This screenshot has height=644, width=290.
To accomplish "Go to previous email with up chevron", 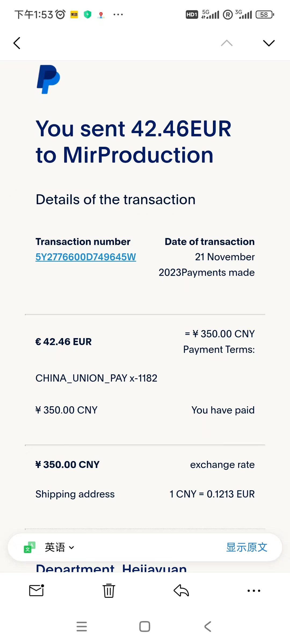I will [227, 43].
